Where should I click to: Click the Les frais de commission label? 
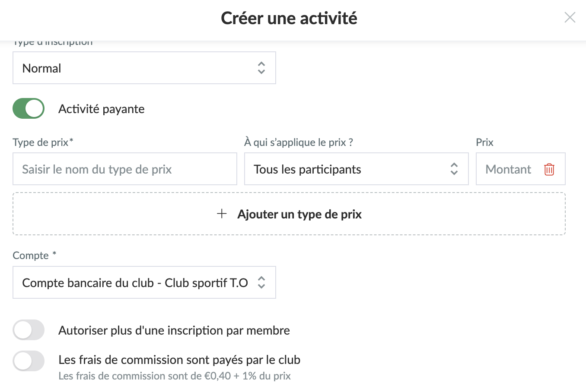179,360
